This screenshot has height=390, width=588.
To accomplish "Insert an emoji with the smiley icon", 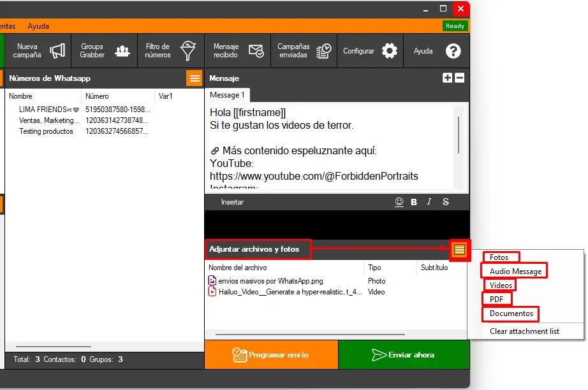I will (x=399, y=202).
